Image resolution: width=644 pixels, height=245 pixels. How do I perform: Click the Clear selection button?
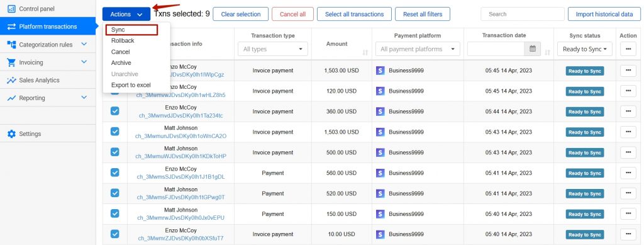click(241, 14)
